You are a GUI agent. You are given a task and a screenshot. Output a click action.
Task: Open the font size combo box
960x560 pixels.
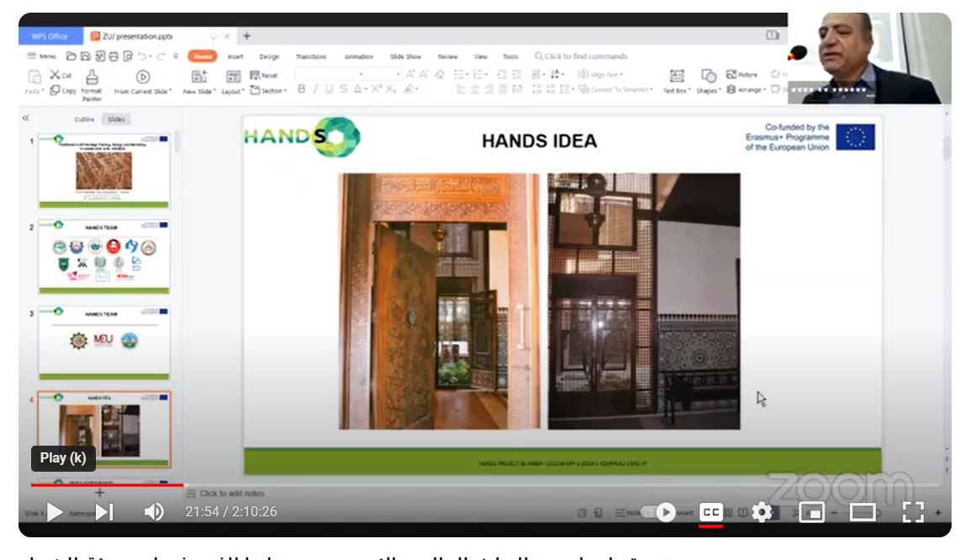[384, 74]
